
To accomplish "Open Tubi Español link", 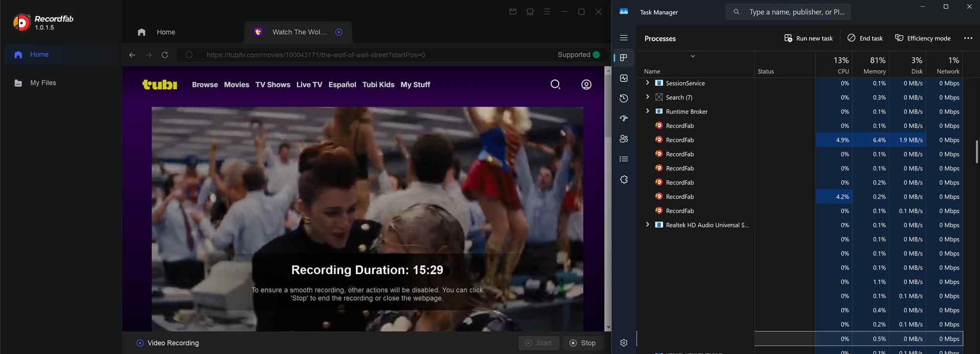I will pyautogui.click(x=342, y=85).
